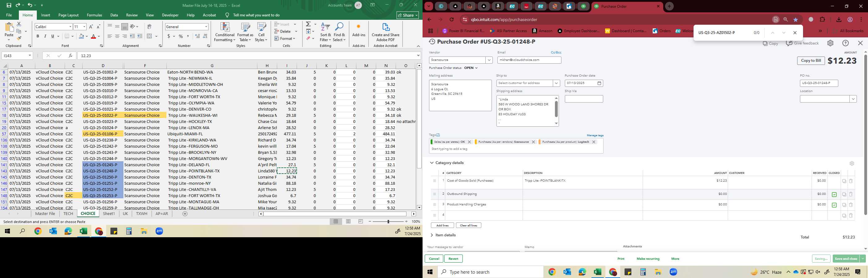The image size is (868, 278).
Task: Reload the QuickBooks page in Chrome
Action: click(x=452, y=19)
